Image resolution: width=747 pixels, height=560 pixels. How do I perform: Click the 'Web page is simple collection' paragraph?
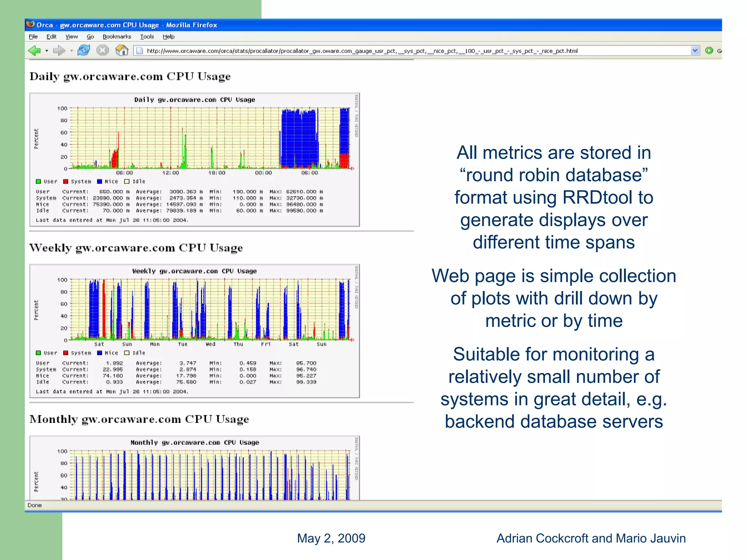pos(554,298)
